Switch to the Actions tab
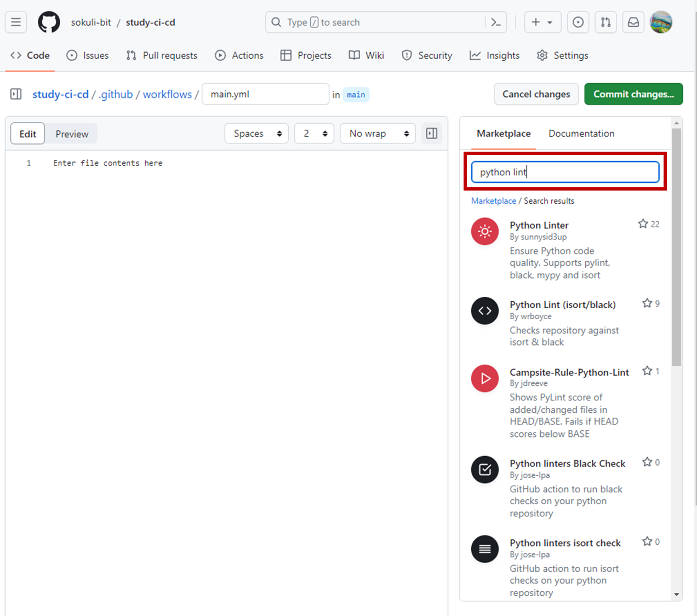The height and width of the screenshot is (616, 697). (x=239, y=55)
